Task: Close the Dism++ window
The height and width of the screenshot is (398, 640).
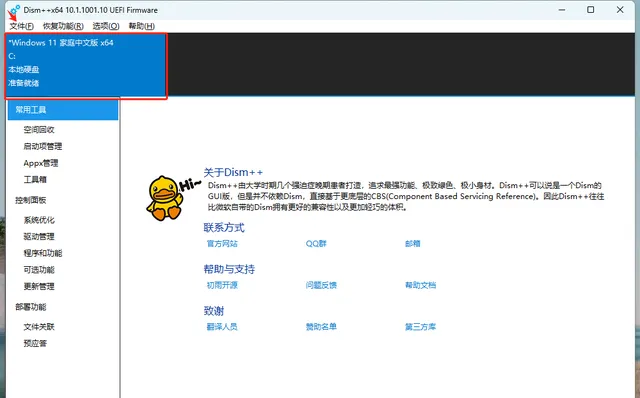Action: [620, 10]
